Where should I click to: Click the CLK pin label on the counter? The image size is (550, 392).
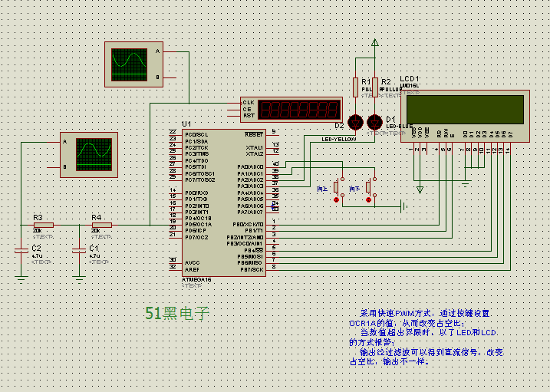[x=249, y=102]
